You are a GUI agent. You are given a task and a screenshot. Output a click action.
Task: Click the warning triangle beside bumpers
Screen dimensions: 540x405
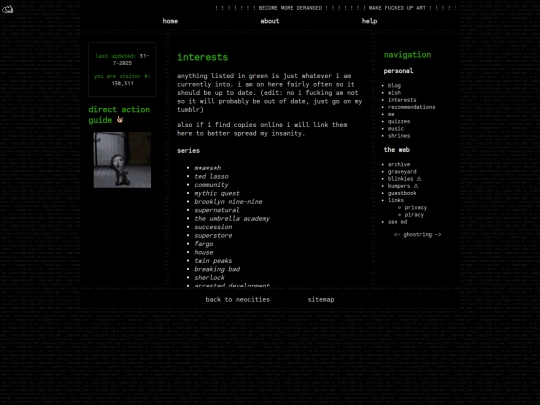click(416, 186)
